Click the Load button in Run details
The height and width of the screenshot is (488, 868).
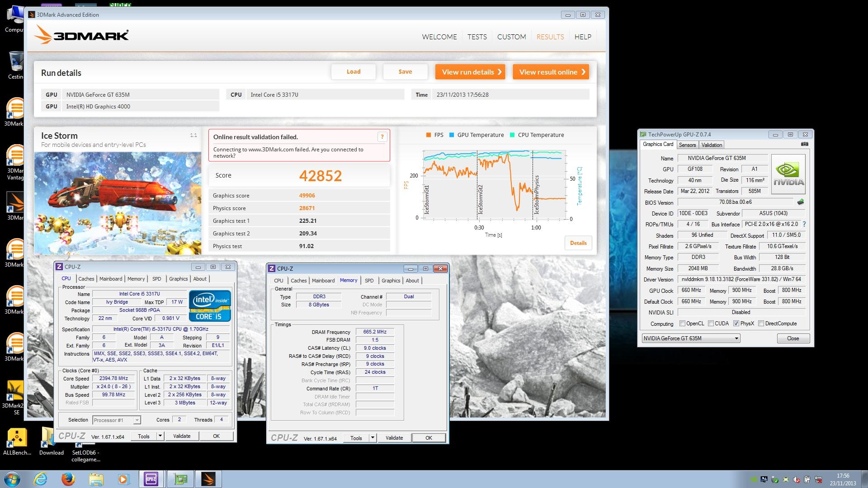point(354,72)
